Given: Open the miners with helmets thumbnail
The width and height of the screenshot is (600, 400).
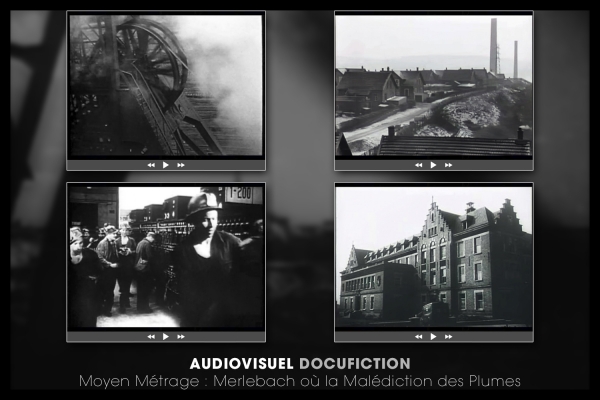Looking at the screenshot, I should [166, 256].
